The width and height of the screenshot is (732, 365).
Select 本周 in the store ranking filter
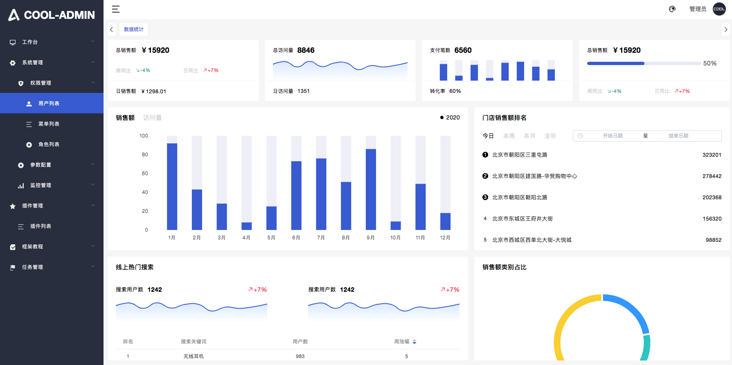(509, 136)
